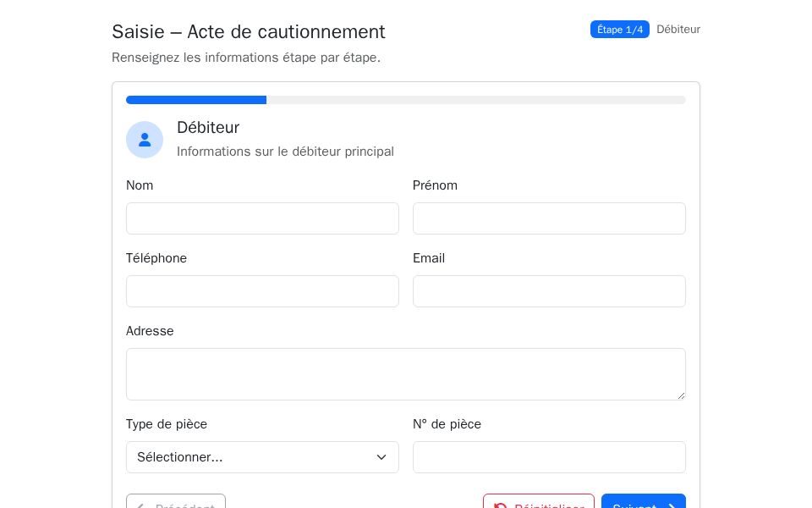Select the Étape 1/4 badge
The height and width of the screenshot is (508, 812).
pos(620,29)
